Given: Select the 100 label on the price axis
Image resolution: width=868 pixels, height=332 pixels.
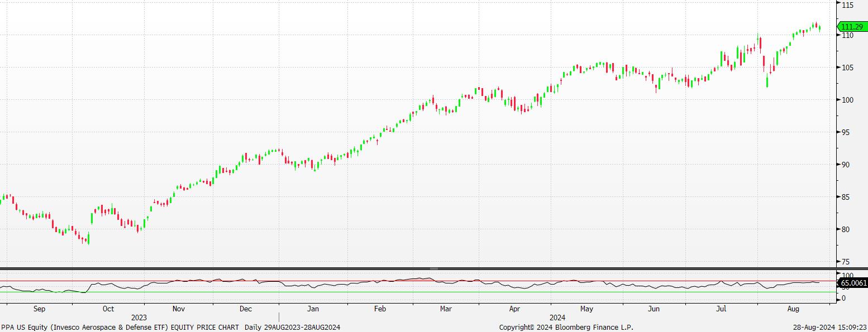Looking at the screenshot, I should (847, 100).
